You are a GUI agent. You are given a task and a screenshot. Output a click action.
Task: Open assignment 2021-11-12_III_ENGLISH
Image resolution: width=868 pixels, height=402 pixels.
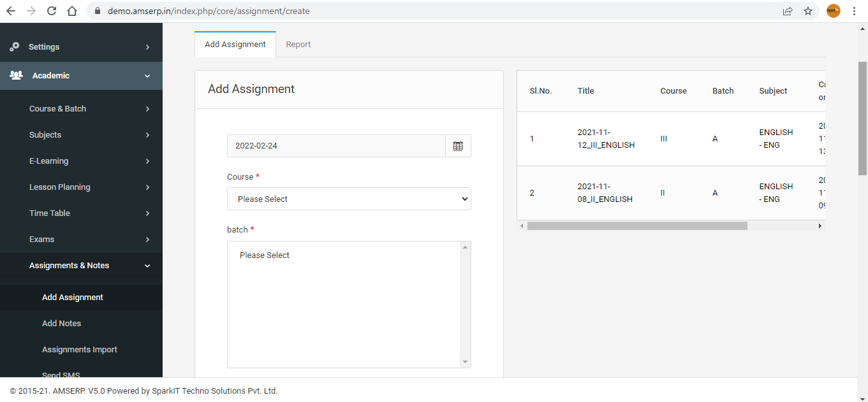(x=605, y=138)
